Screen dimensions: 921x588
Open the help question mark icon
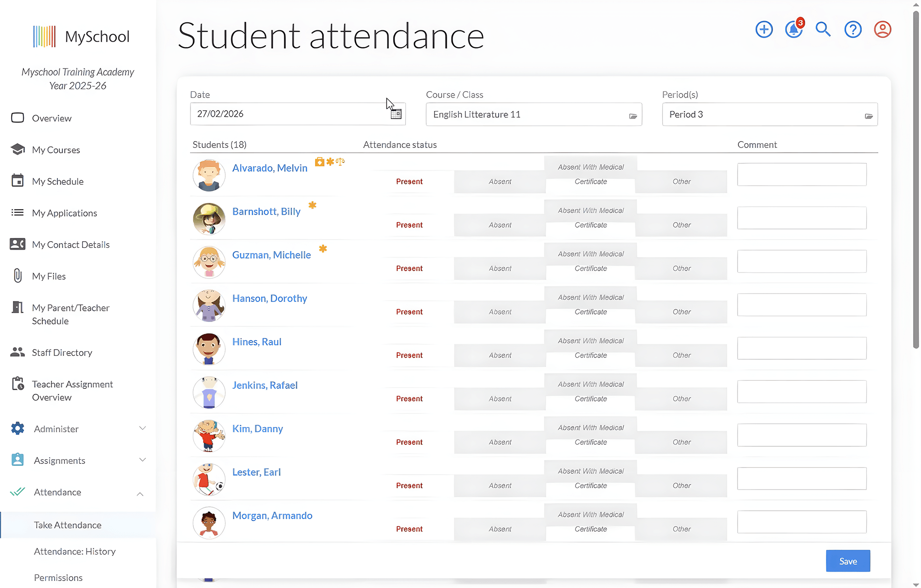tap(853, 29)
